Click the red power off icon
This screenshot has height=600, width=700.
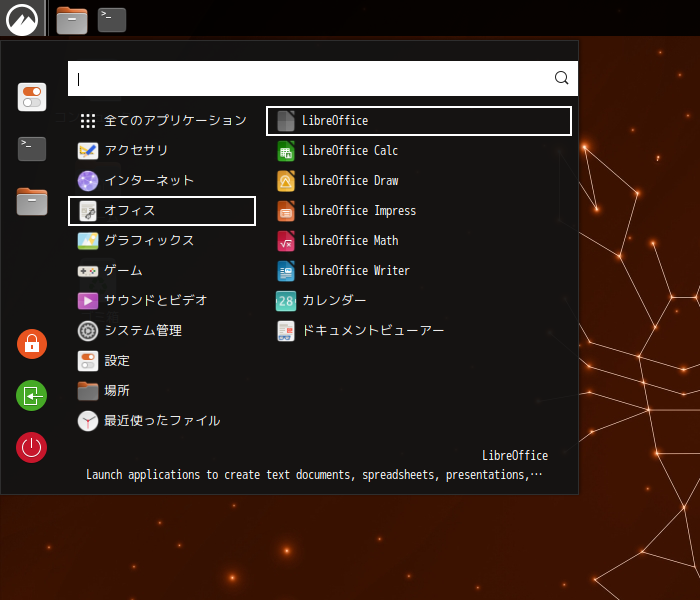click(x=32, y=447)
